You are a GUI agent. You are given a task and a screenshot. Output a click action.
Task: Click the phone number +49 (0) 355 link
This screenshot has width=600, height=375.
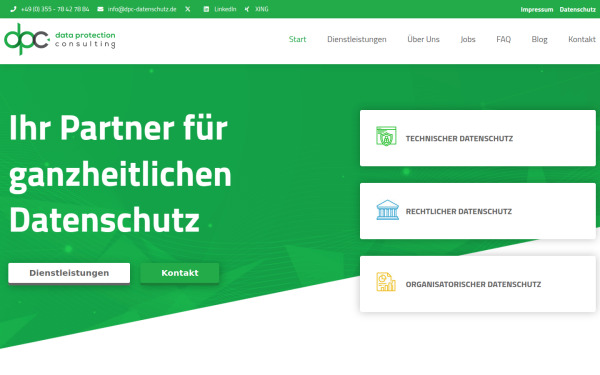click(55, 9)
